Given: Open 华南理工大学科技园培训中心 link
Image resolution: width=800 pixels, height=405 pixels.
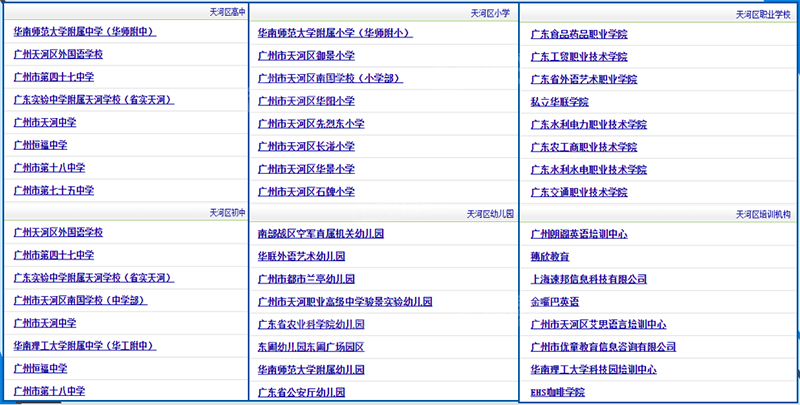Looking at the screenshot, I should point(594,369).
